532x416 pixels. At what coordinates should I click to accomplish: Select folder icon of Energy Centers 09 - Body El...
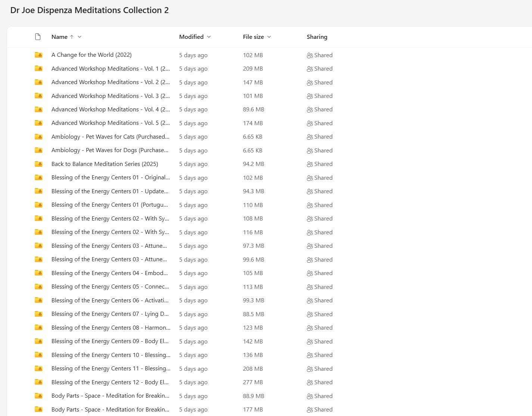pyautogui.click(x=38, y=341)
